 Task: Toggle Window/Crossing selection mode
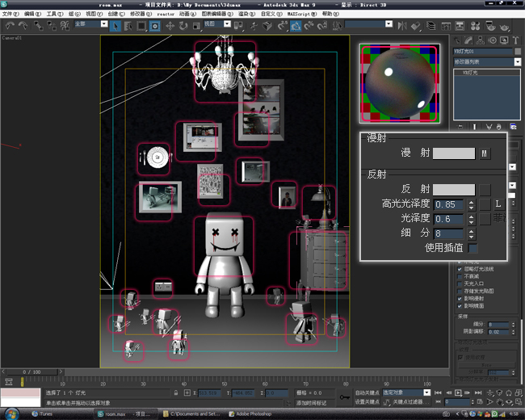[x=155, y=26]
